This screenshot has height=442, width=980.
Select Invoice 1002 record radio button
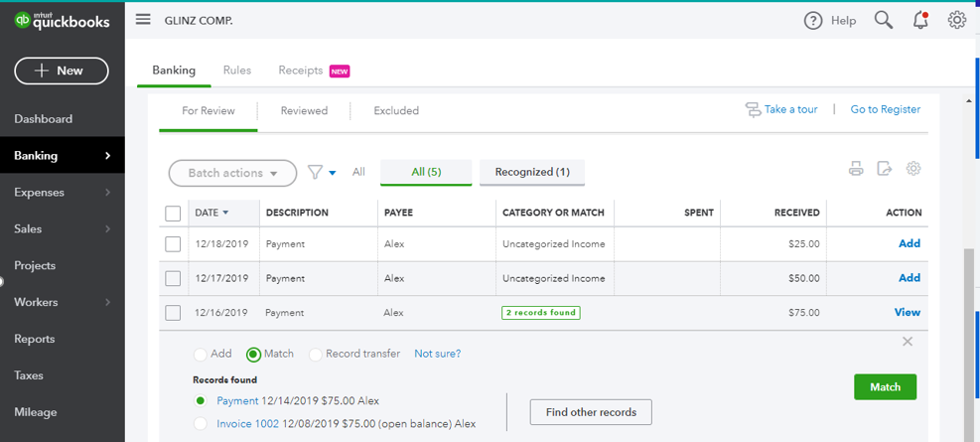pos(201,424)
